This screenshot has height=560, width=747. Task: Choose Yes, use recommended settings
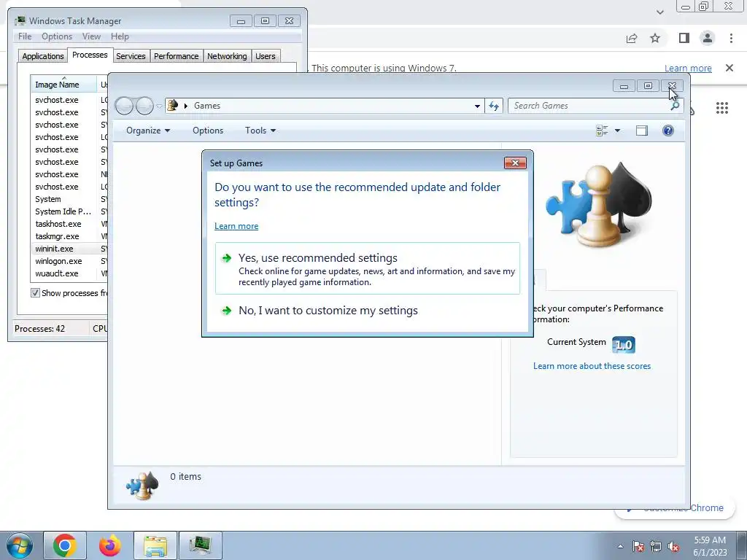click(368, 268)
